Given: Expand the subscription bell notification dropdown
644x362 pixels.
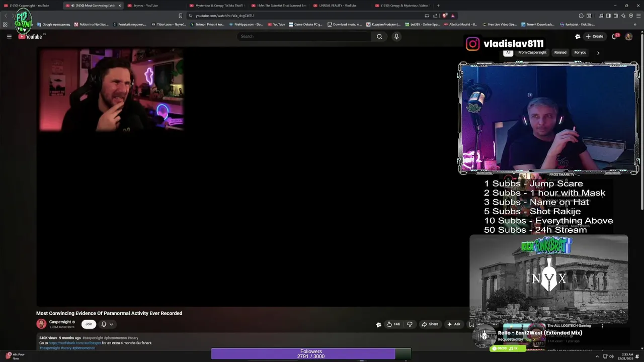Looking at the screenshot, I should point(107,324).
